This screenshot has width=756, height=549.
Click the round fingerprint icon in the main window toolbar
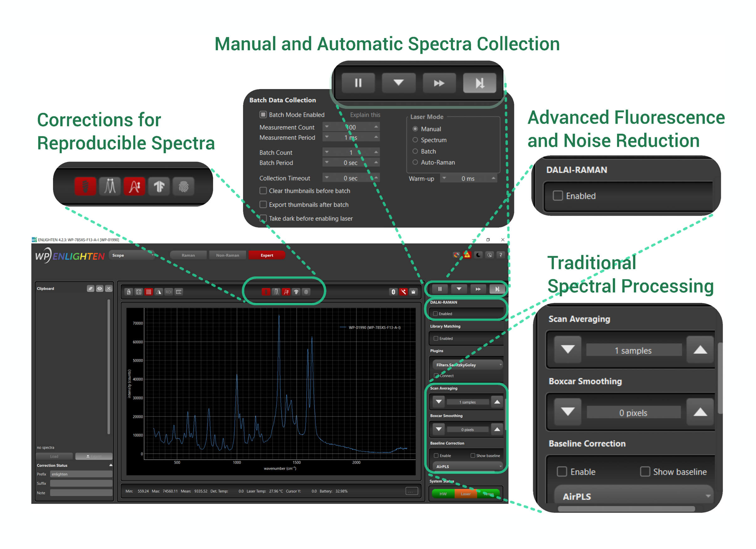pos(306,293)
